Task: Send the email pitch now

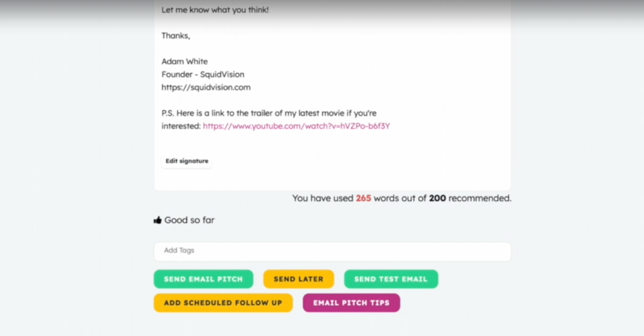Action: pos(203,279)
